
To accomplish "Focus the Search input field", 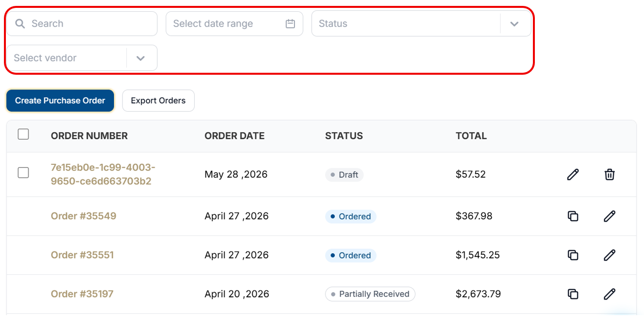I will pos(82,24).
